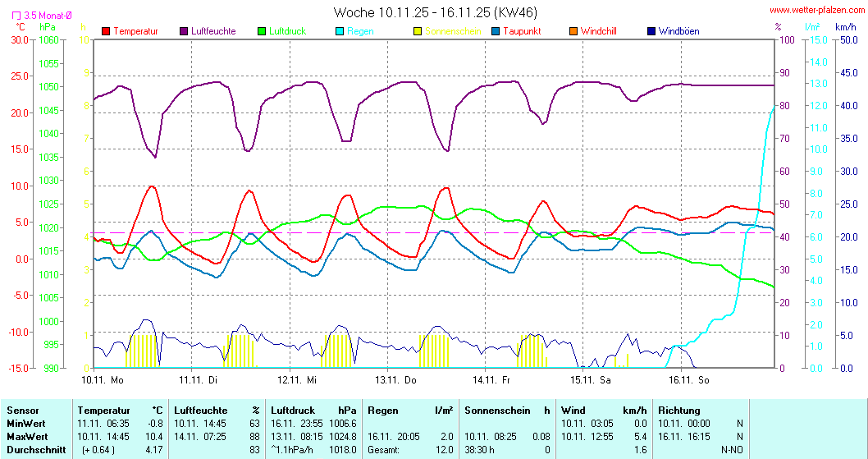
Task: Select the 13.11. Do day label
Action: pyautogui.click(x=396, y=379)
